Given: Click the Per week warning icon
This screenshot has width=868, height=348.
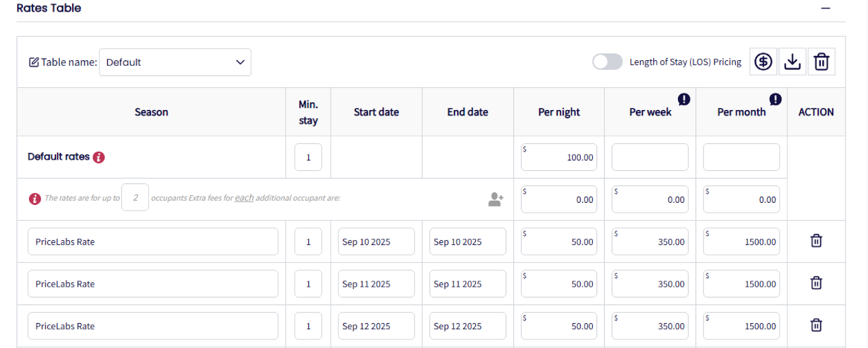Looking at the screenshot, I should pos(684,99).
